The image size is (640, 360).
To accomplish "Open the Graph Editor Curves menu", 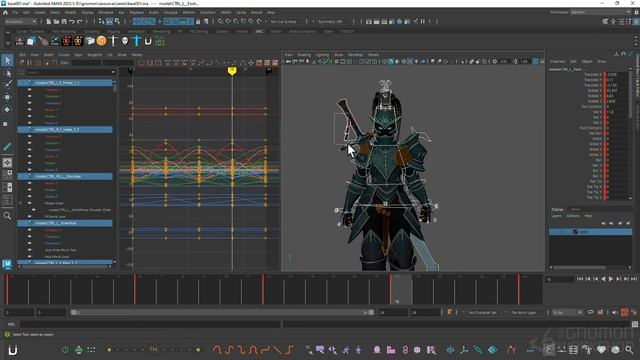I will (x=64, y=54).
